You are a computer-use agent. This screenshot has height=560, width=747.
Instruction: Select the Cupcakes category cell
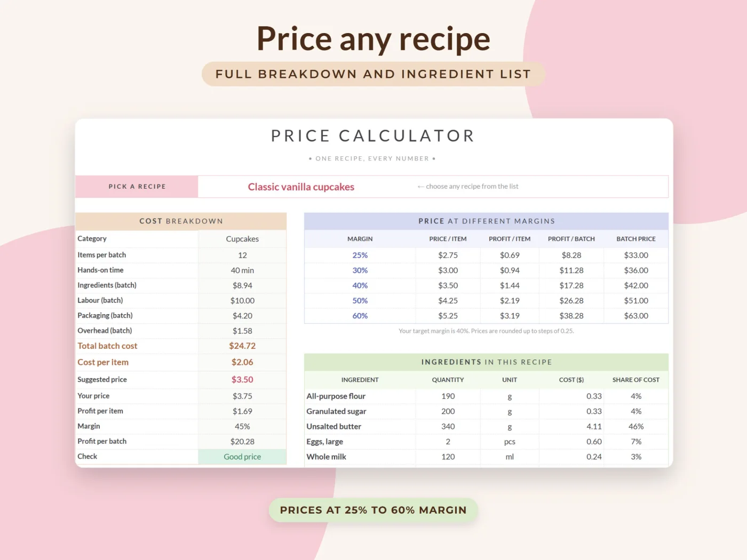(x=242, y=239)
